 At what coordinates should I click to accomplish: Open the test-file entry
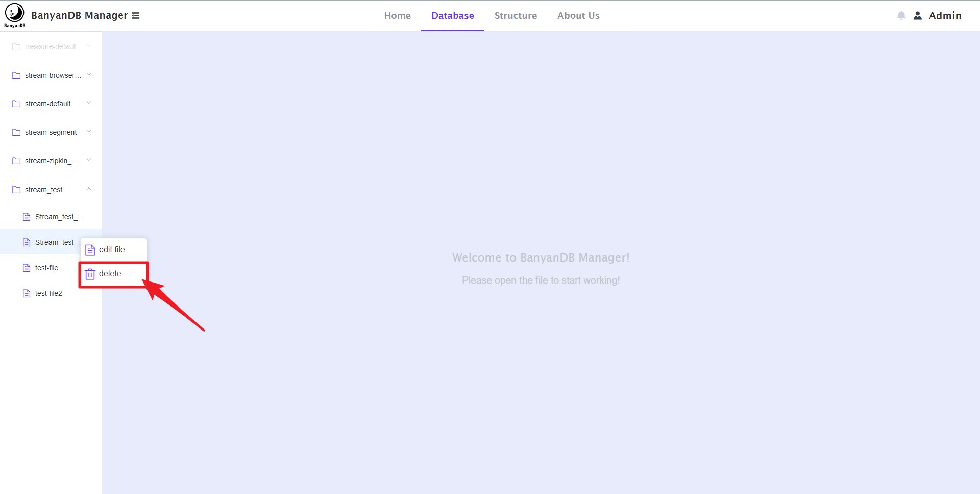[46, 268]
